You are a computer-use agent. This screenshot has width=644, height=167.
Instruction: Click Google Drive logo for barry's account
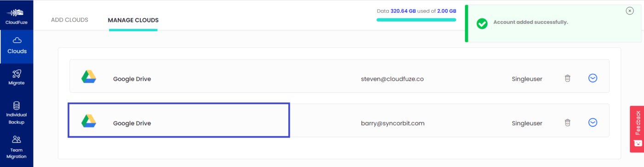tap(89, 121)
